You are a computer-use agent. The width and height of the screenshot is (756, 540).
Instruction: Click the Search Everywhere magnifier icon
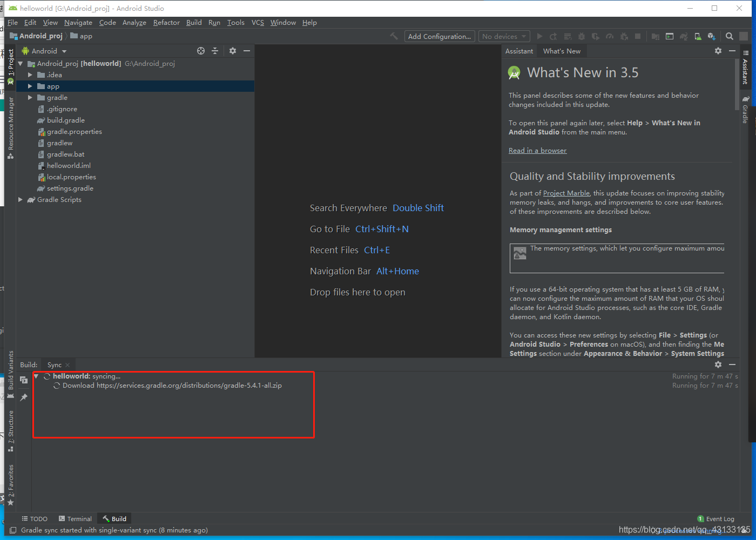(x=730, y=36)
